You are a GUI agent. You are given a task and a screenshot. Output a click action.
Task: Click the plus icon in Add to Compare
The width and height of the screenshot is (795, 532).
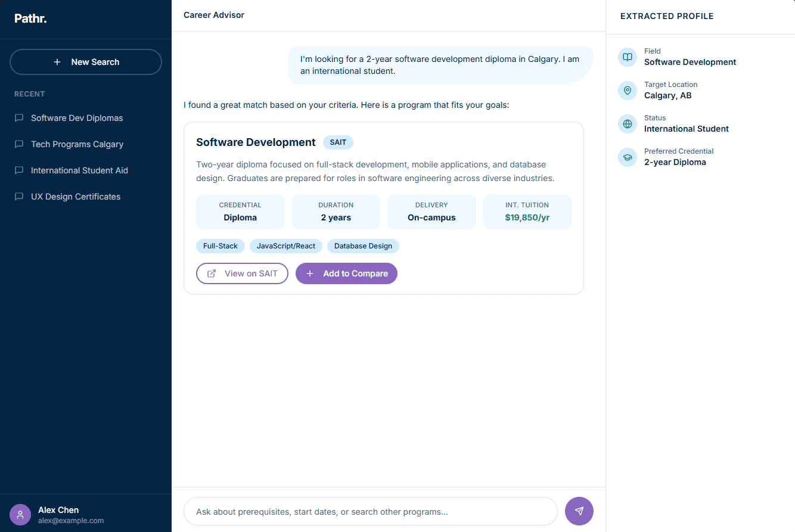coord(310,273)
